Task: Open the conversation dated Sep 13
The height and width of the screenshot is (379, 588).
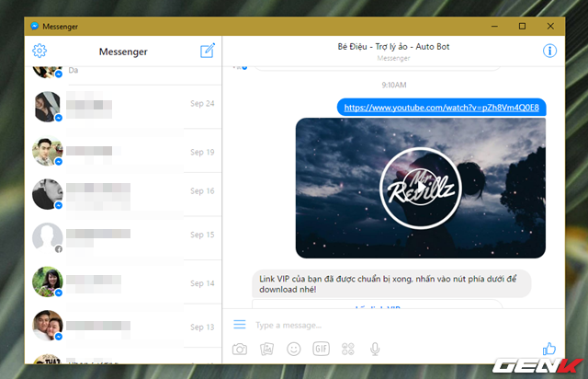Action: coord(123,326)
